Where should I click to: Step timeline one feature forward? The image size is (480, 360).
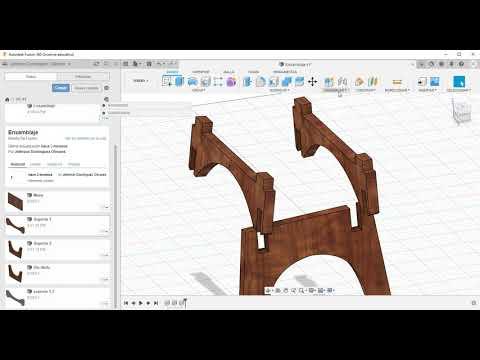tap(148, 303)
